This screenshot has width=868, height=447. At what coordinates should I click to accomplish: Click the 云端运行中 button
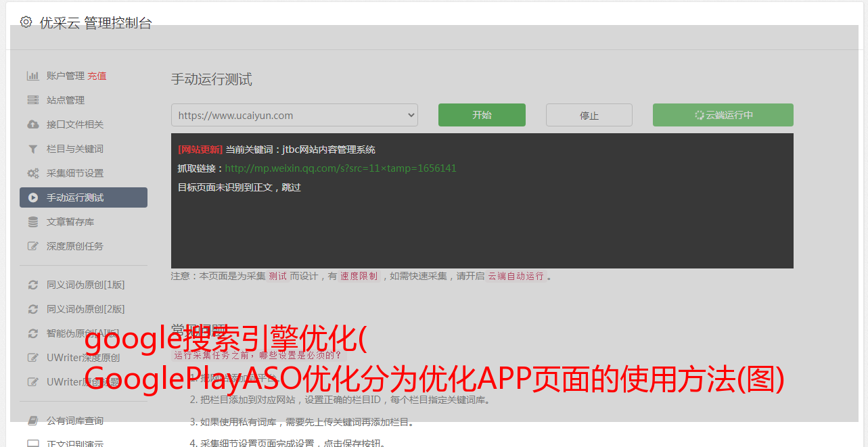[723, 115]
